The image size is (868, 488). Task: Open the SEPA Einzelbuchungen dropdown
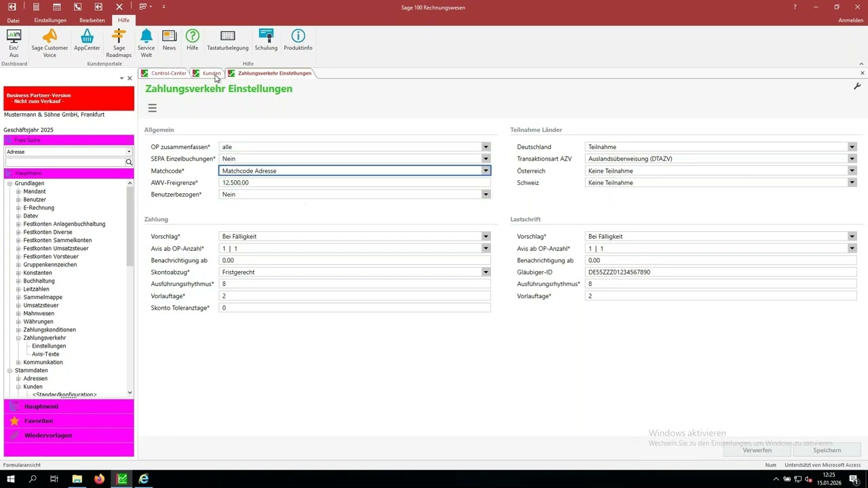486,159
